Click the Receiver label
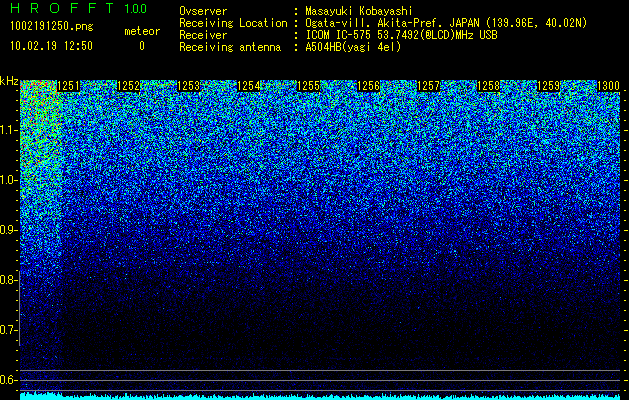 [203, 35]
